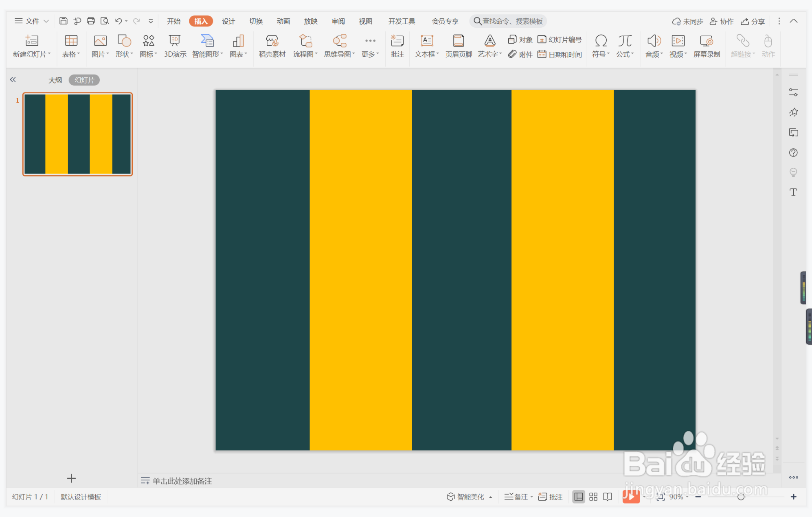This screenshot has height=517, width=812.
Task: Click the 稻壳素材 materials icon
Action: 272,46
